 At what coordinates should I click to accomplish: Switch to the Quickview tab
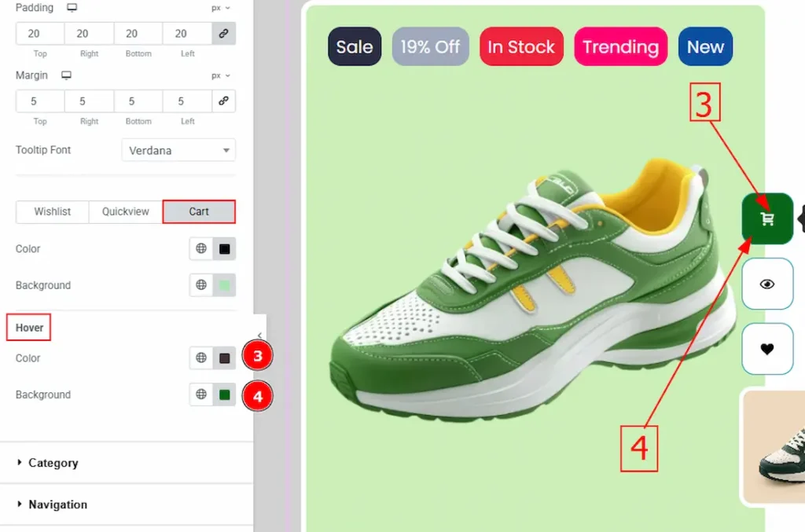coord(125,211)
